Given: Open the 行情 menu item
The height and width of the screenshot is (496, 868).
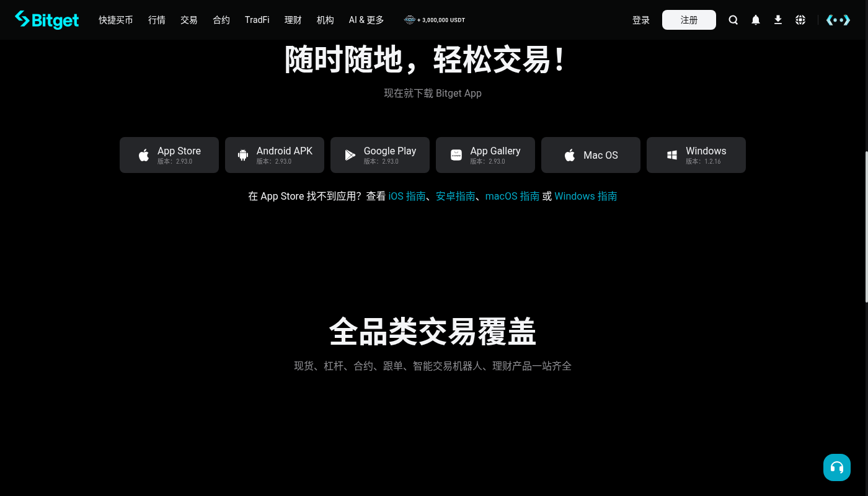Looking at the screenshot, I should point(157,20).
